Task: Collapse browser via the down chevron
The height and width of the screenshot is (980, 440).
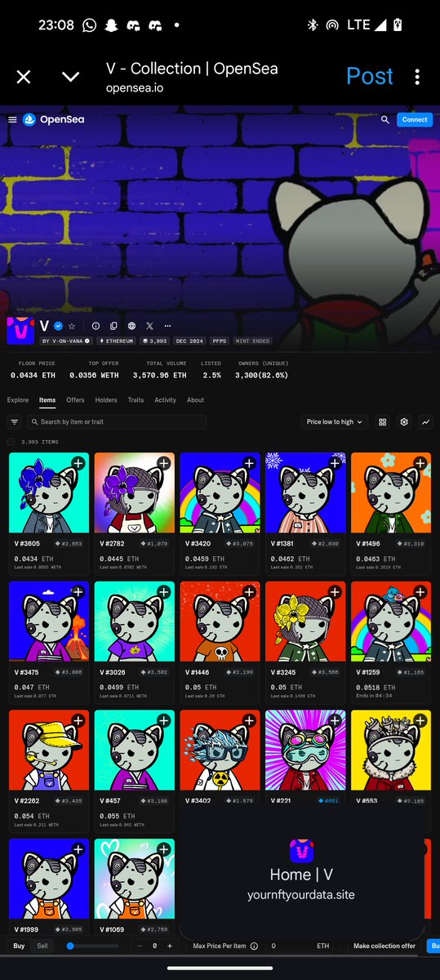Action: 71,77
